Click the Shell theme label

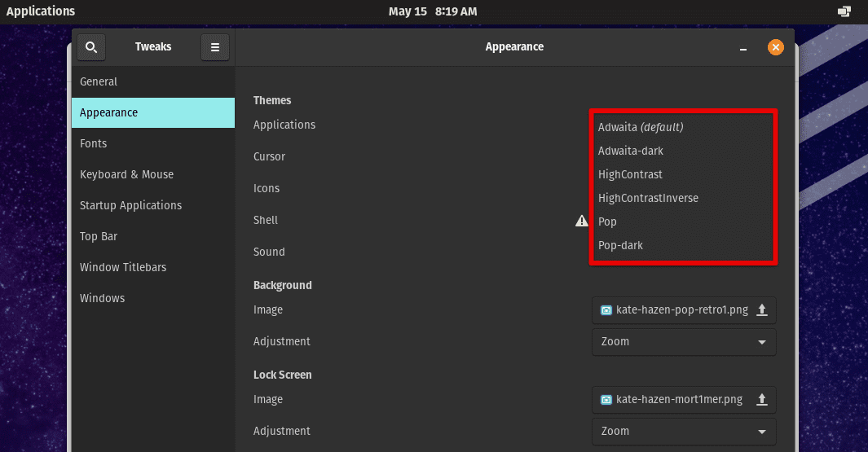[x=265, y=220]
